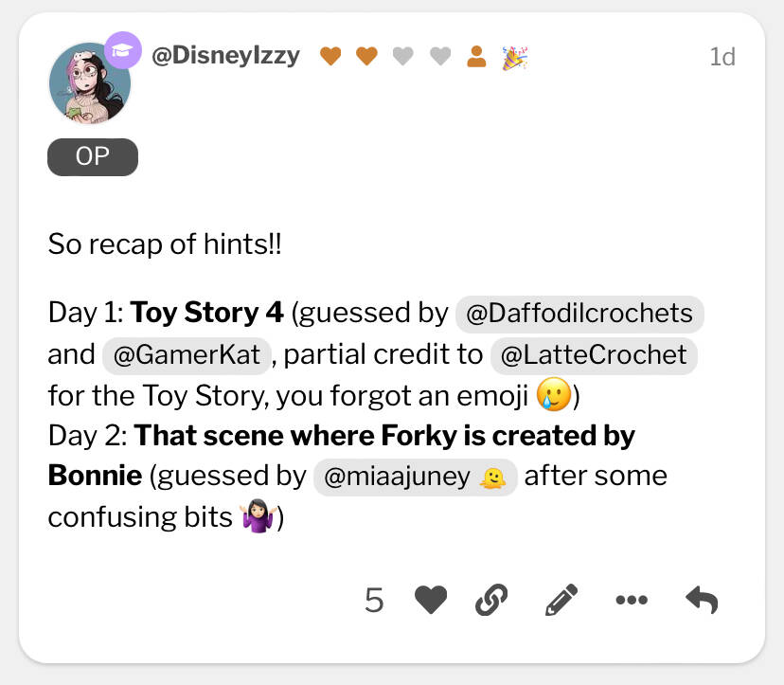Viewport: 784px width, 685px height.
Task: Click the graduation cap badge on avatar
Action: point(122,50)
